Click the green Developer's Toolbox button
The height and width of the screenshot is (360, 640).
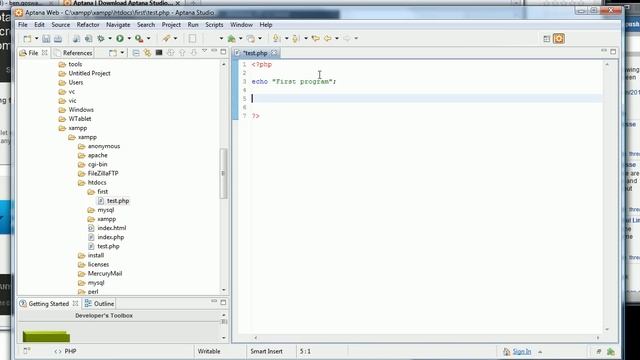coord(46,336)
